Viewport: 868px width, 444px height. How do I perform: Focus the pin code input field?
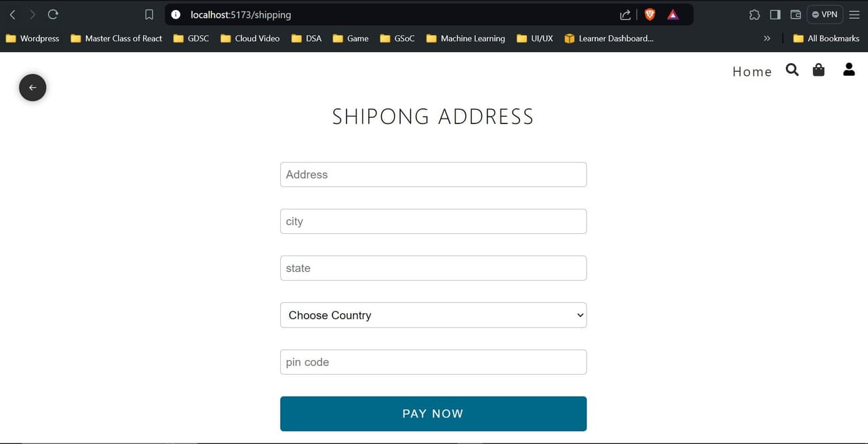[x=433, y=362]
